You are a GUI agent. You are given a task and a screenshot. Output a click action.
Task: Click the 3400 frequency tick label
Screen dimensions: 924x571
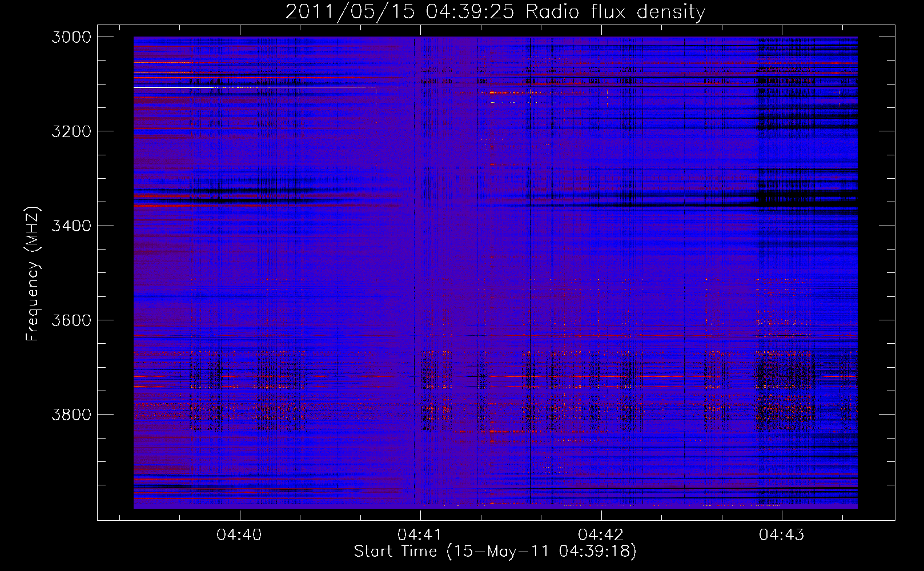point(71,226)
